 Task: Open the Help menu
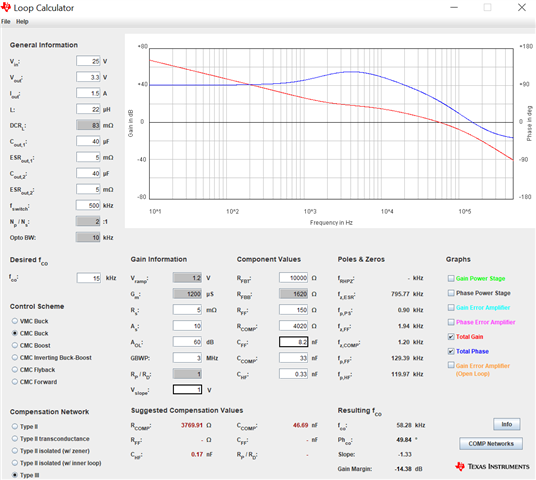click(22, 22)
